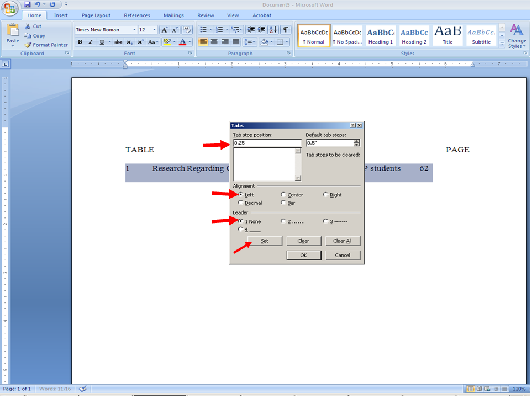Open the Text Highlight Color tool
Image resolution: width=532 pixels, height=399 pixels.
(167, 42)
